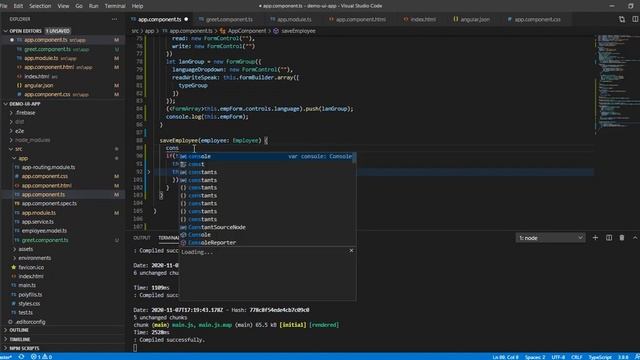Synchronize changes icon in status bar
Image resolution: width=640 pixels, height=360 pixels.
[x=21, y=357]
